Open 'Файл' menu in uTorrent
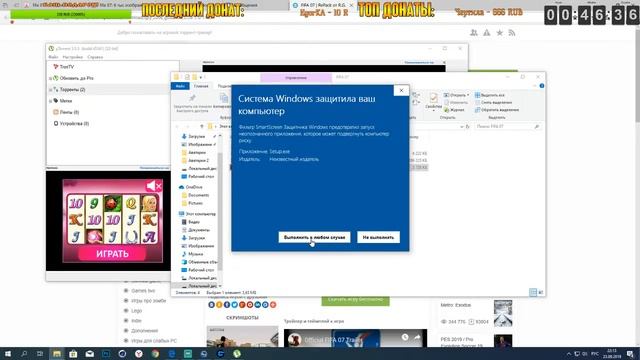The height and width of the screenshot is (360, 640). pos(53,57)
